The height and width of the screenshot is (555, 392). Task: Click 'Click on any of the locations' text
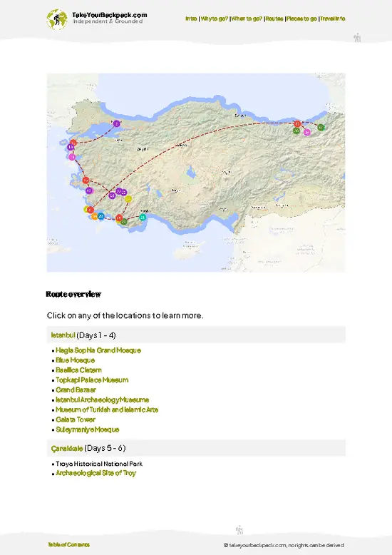pos(125,315)
